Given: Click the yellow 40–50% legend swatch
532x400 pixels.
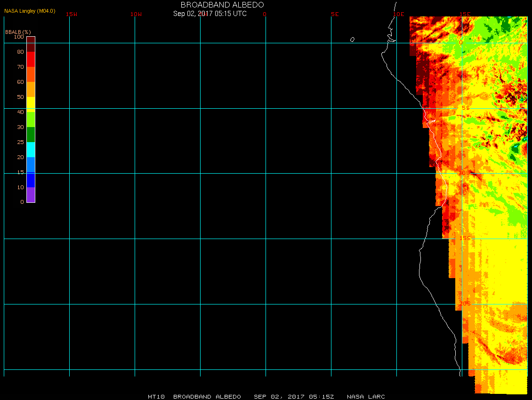Looking at the screenshot, I should tap(31, 104).
